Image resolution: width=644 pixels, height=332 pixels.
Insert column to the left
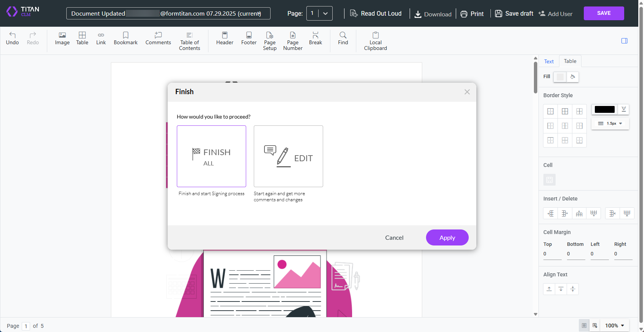(550, 213)
